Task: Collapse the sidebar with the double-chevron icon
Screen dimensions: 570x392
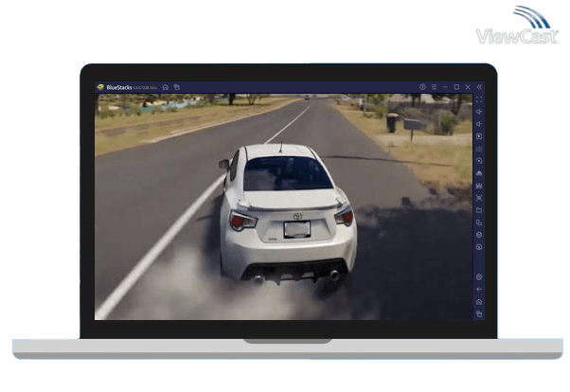Action: (x=479, y=87)
